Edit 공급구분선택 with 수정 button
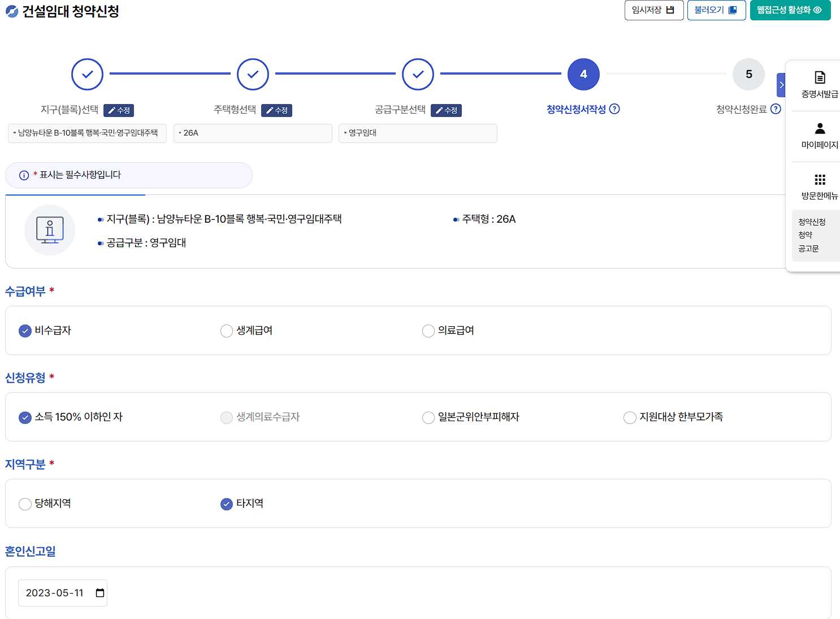This screenshot has height=619, width=840. [446, 110]
